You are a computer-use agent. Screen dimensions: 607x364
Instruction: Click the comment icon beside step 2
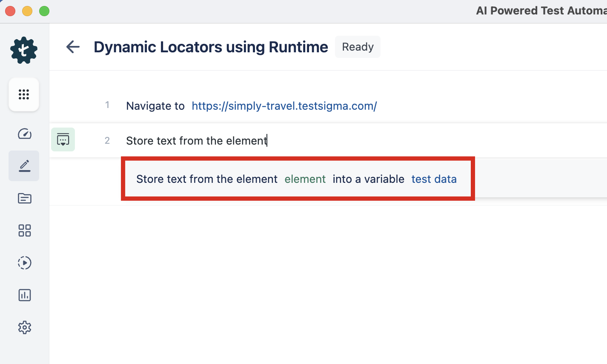(63, 139)
